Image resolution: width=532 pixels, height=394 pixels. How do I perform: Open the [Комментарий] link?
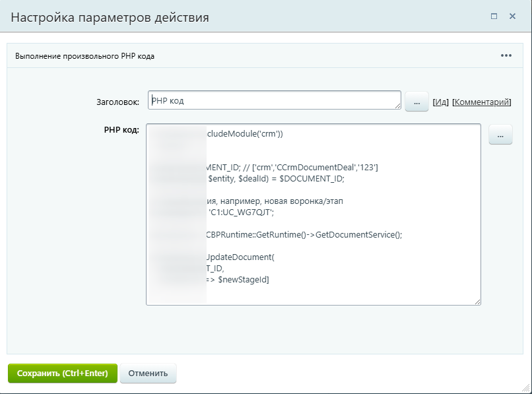point(481,102)
